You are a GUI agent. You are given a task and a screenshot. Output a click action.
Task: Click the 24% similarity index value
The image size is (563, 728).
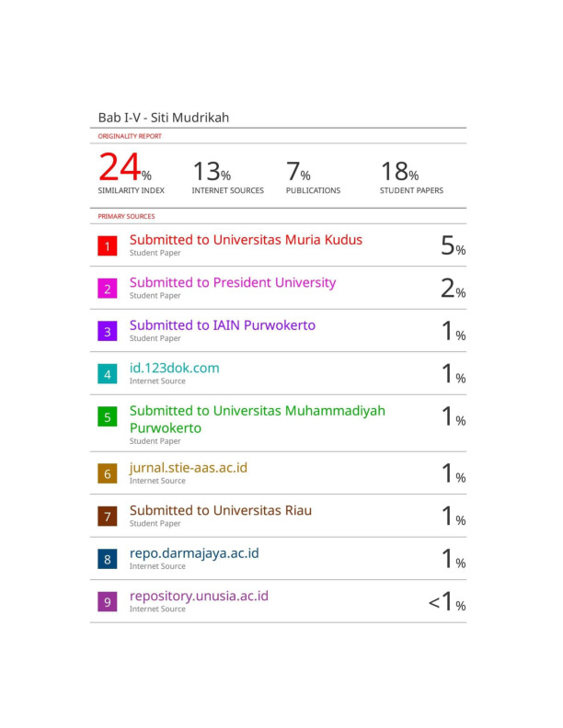pos(124,167)
